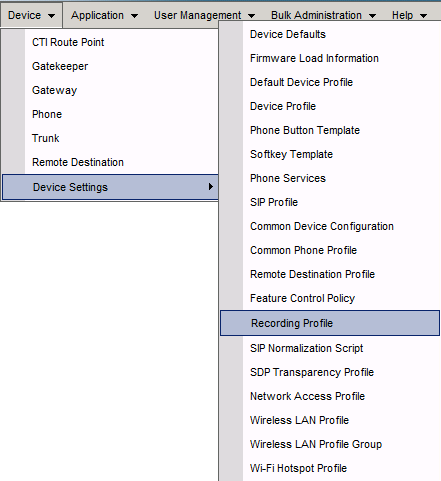The height and width of the screenshot is (481, 441).
Task: Open the Device menu
Action: tap(31, 15)
